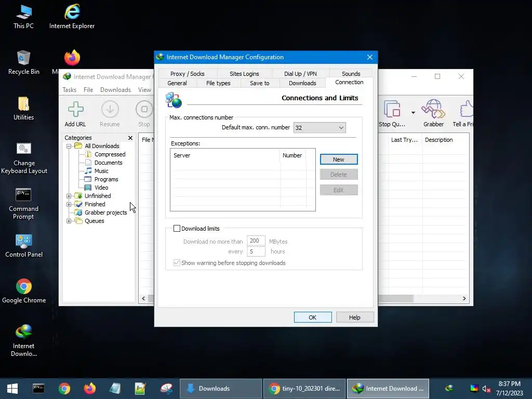
Task: Click the Number column header in Exceptions
Action: click(293, 155)
